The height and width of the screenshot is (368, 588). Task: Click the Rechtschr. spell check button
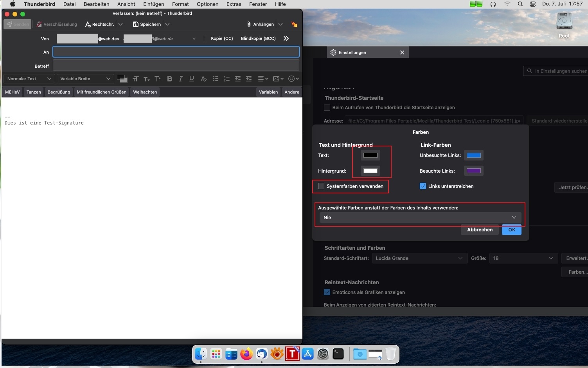[x=99, y=24]
